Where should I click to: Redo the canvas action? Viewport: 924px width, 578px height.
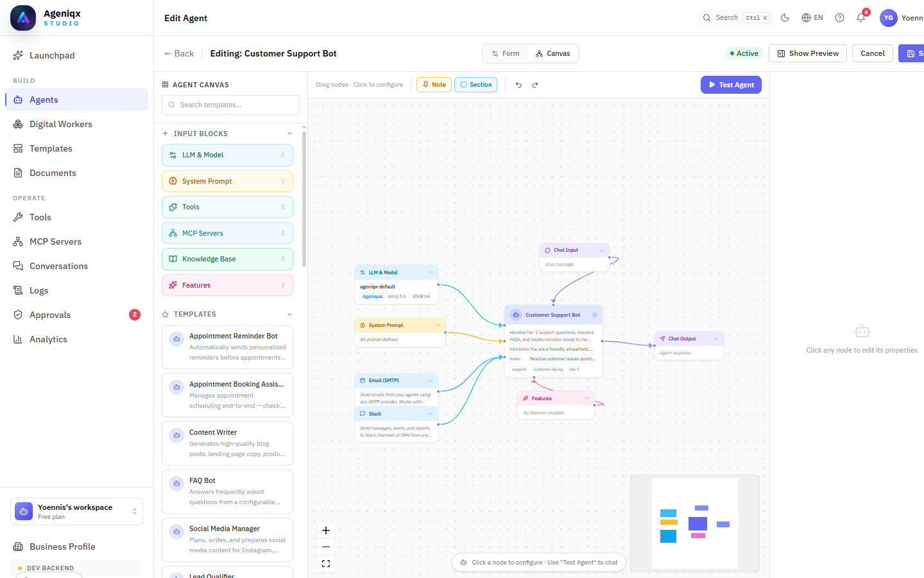(535, 85)
